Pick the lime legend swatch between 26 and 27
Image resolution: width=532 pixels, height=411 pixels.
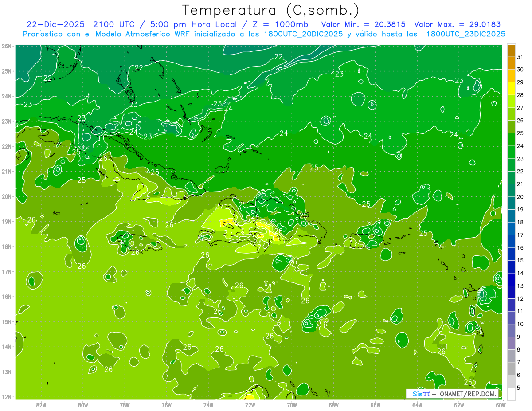pyautogui.click(x=511, y=114)
